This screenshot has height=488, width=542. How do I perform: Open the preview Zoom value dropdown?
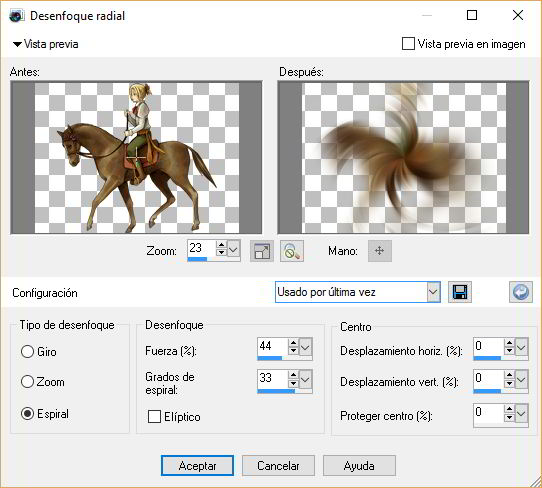point(234,248)
